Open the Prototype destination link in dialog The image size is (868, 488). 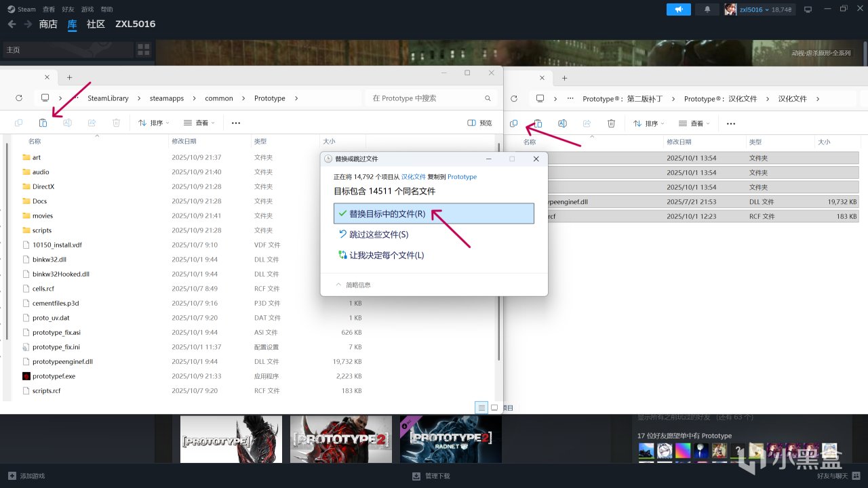tap(462, 177)
